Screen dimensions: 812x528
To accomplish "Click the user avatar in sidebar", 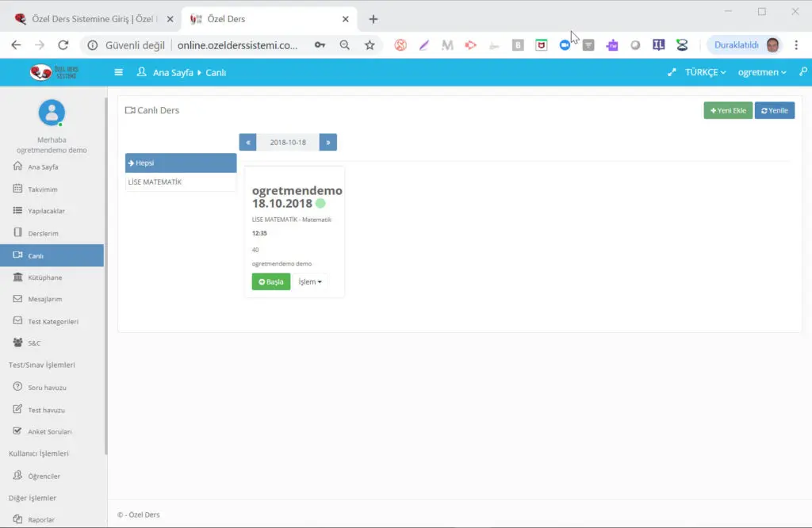I will (52, 113).
